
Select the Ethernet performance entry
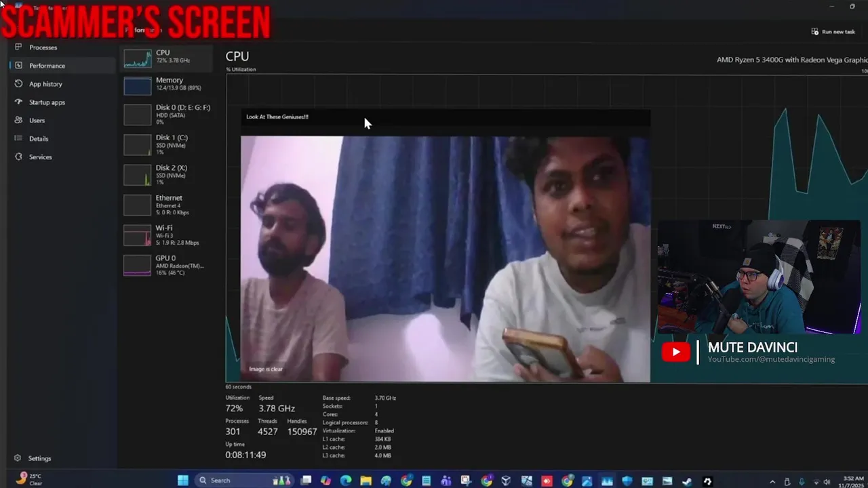[x=167, y=205]
